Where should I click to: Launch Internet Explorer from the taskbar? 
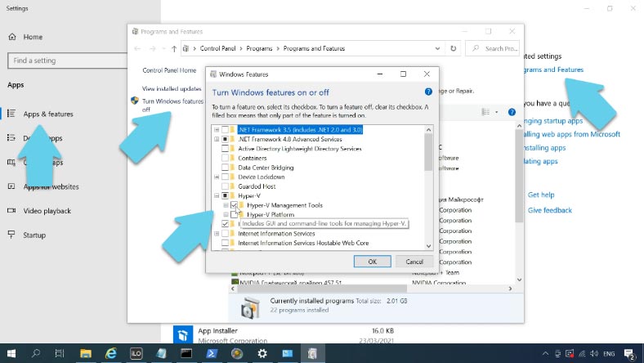tap(111, 353)
